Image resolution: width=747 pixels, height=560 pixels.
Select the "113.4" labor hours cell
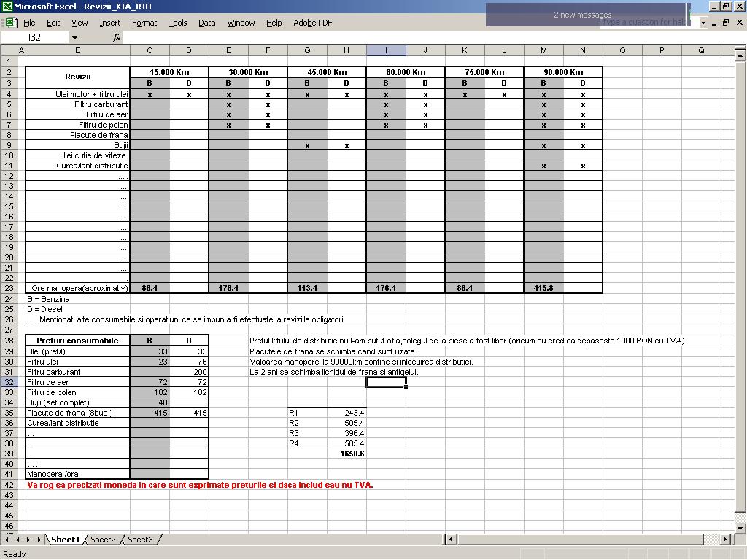tap(307, 288)
